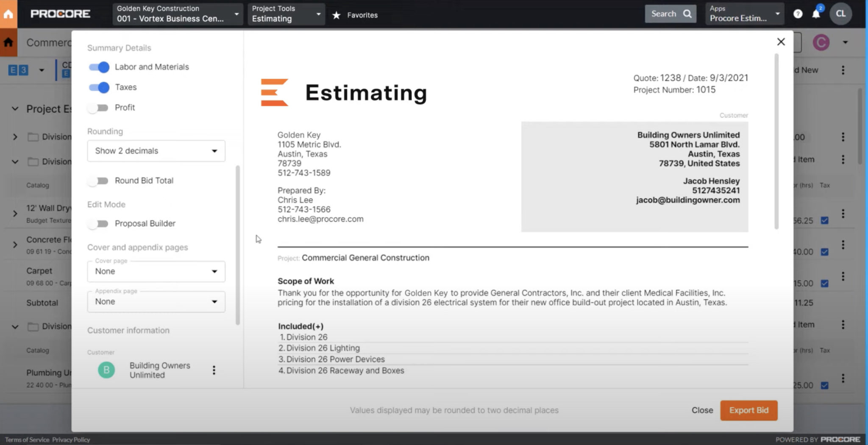The height and width of the screenshot is (445, 868).
Task: Open the help question mark icon
Action: coord(798,14)
